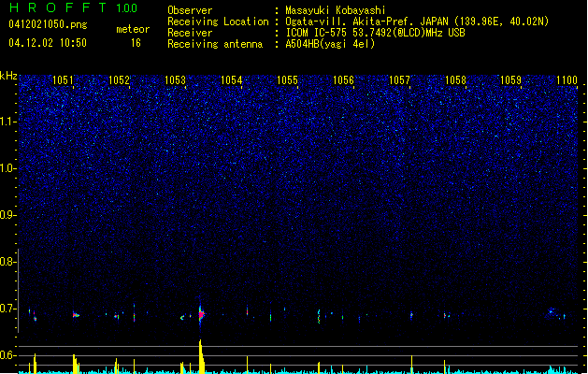The image size is (588, 374).
Task: Click the receiver text ICOM IC-575
Action: [318, 33]
